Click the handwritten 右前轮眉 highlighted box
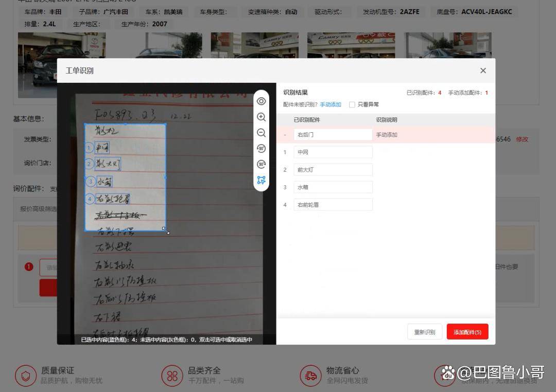 [113, 199]
